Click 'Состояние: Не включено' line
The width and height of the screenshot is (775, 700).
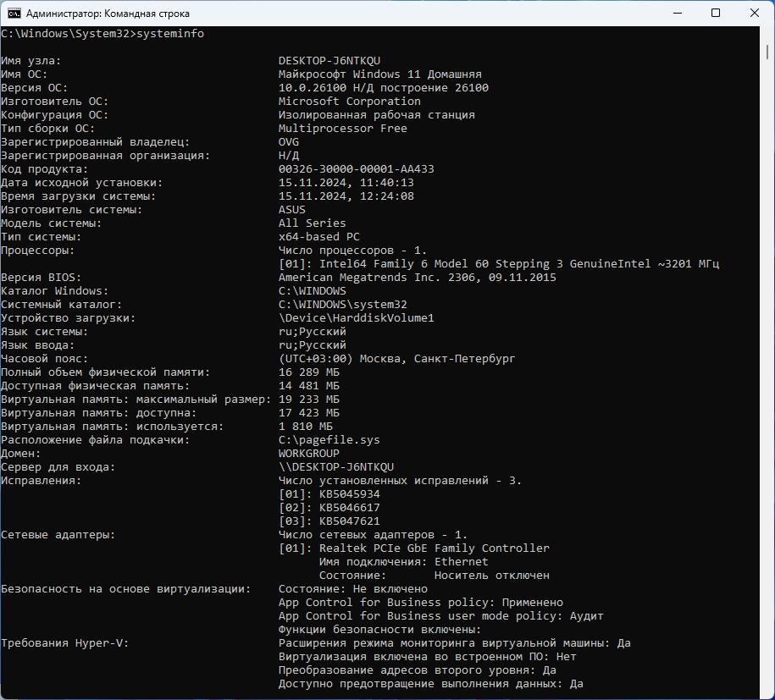point(353,589)
